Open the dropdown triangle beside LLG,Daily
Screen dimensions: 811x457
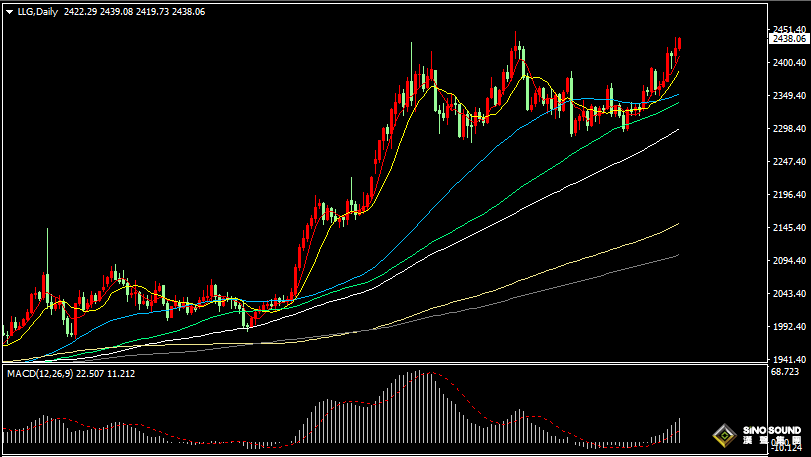tap(9, 11)
